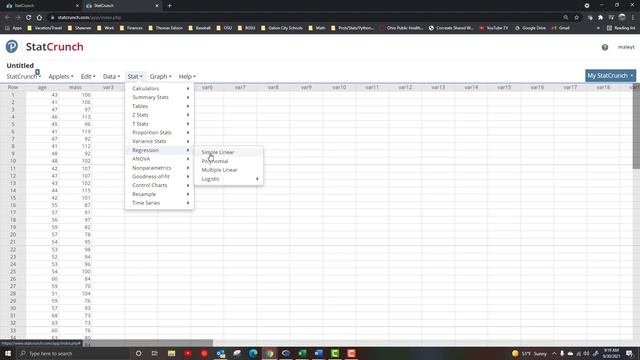Open the Graph menu dropdown

(x=160, y=76)
